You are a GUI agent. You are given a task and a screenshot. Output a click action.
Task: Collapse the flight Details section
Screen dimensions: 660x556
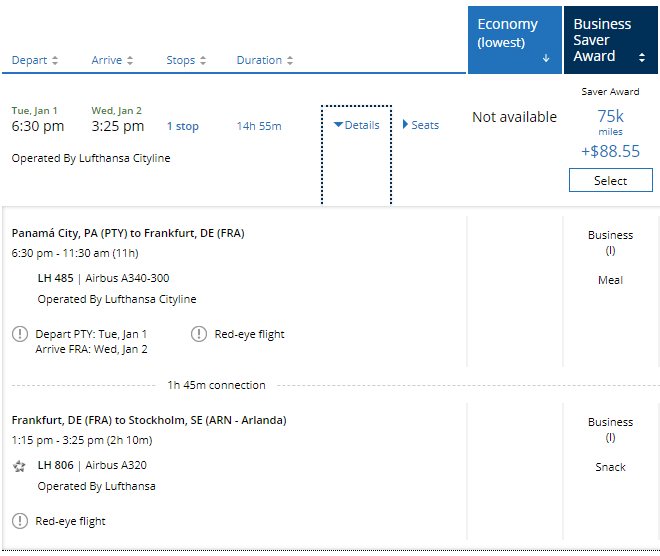click(356, 125)
